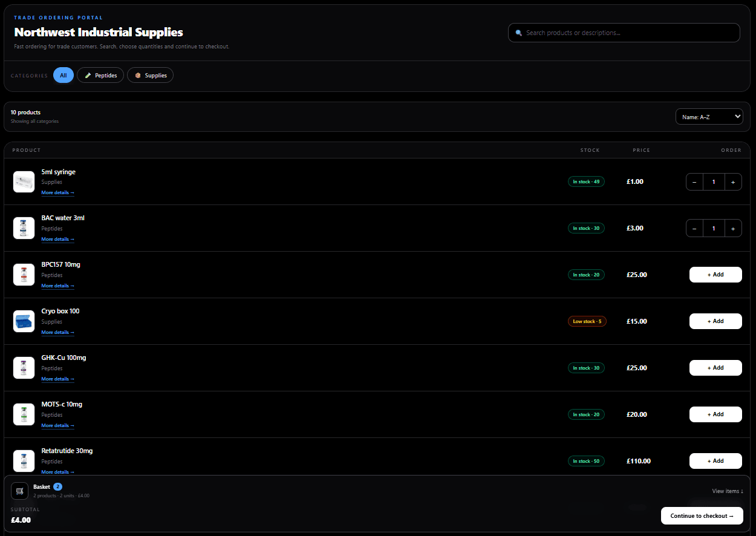Expand basket with View items
This screenshot has height=536, width=756.
(728, 491)
